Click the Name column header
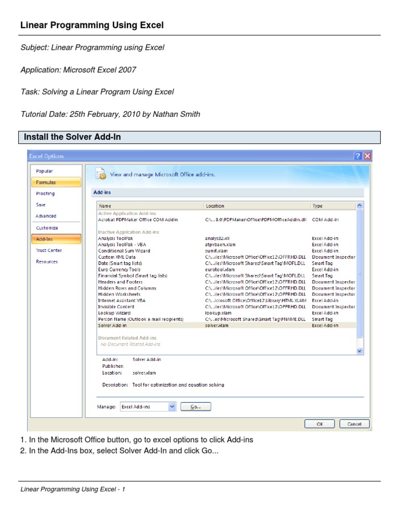The image size is (399, 532). pos(151,206)
